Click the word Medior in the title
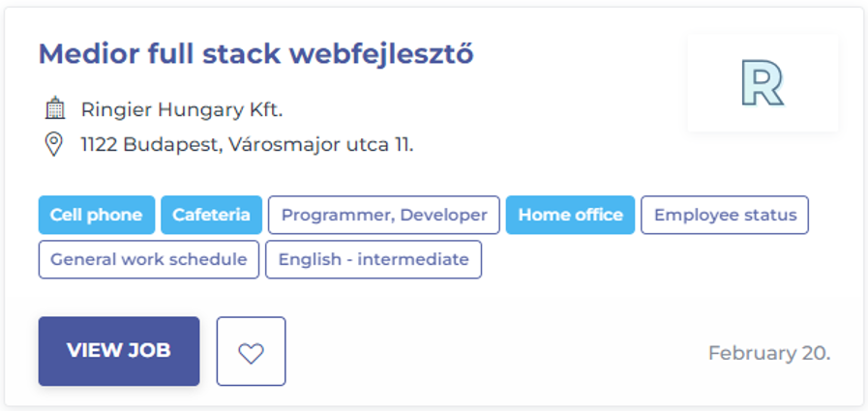Image resolution: width=868 pixels, height=411 pixels. [x=84, y=54]
